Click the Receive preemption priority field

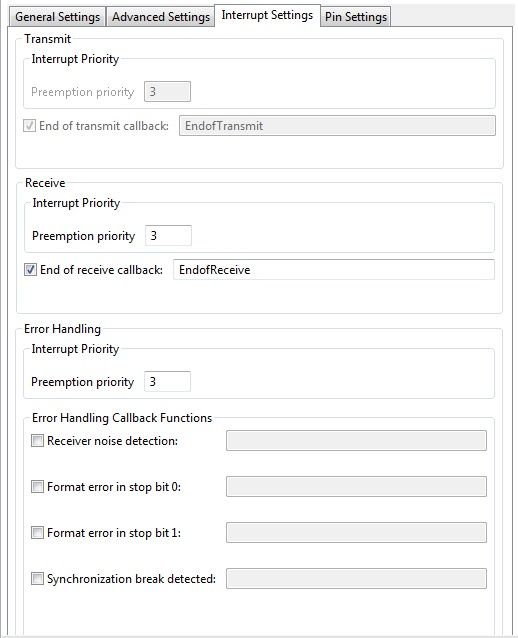168,236
